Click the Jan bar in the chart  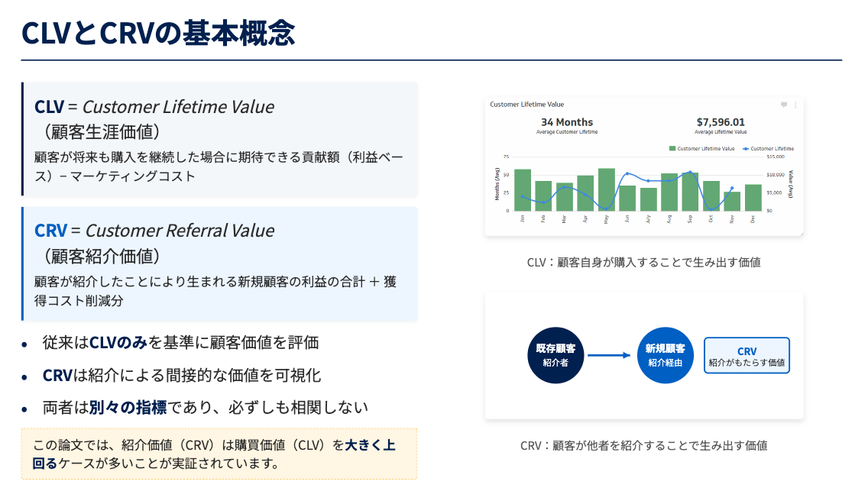523,190
